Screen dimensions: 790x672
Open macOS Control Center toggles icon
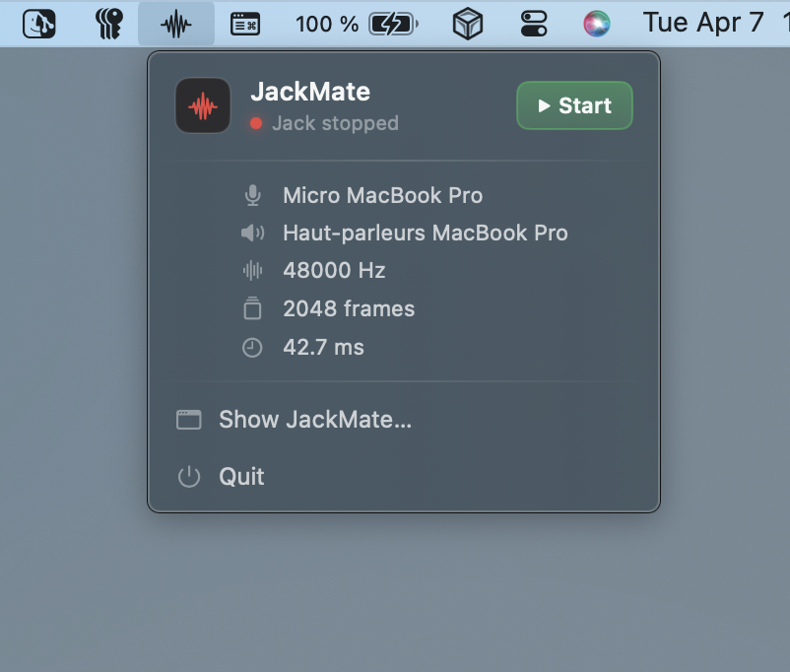click(533, 24)
